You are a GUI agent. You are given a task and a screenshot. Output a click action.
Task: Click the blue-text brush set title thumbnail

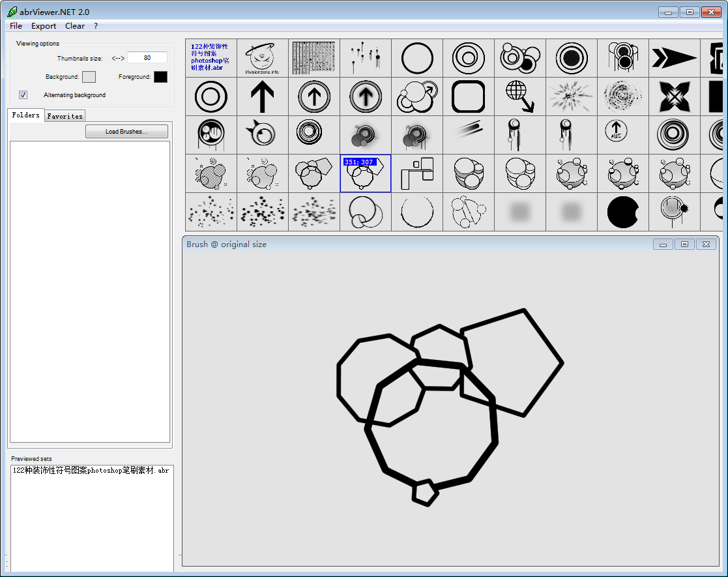click(x=211, y=58)
